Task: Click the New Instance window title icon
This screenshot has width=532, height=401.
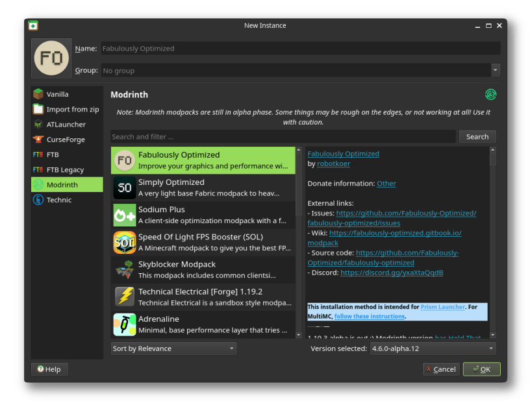Action: tap(33, 25)
